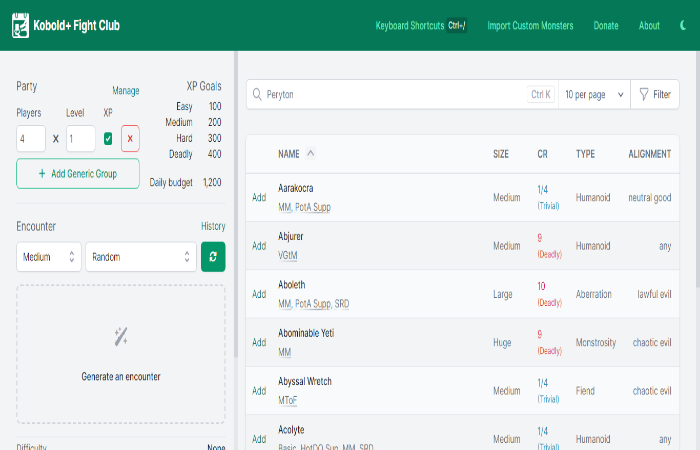This screenshot has width=700, height=450.
Task: Toggle NAME column sort arrow
Action: point(311,154)
